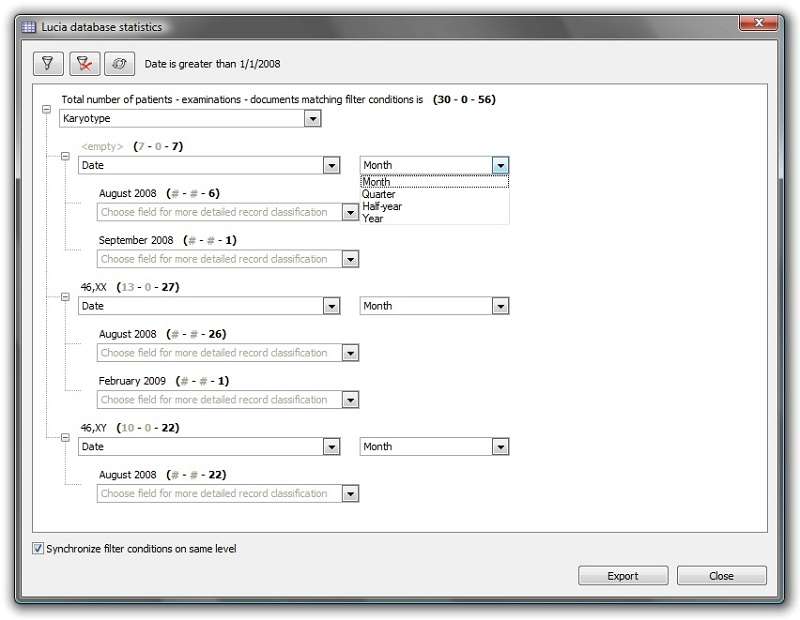Click the '<empty>' group label
Screen dimensions: 800x620
click(x=102, y=146)
